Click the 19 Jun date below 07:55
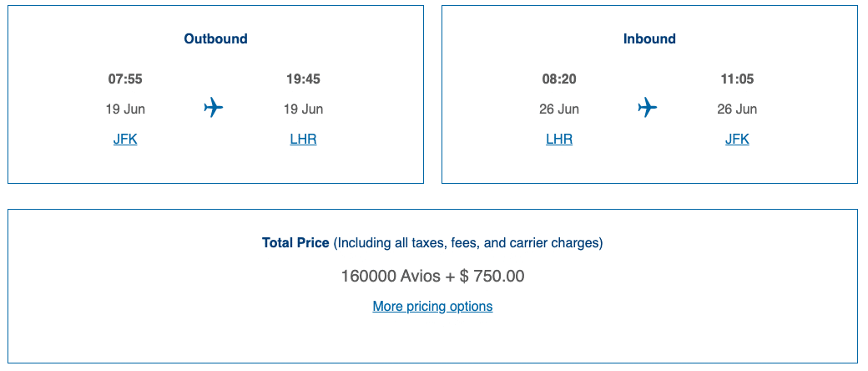Viewport: 868px width, 371px height. coord(125,109)
